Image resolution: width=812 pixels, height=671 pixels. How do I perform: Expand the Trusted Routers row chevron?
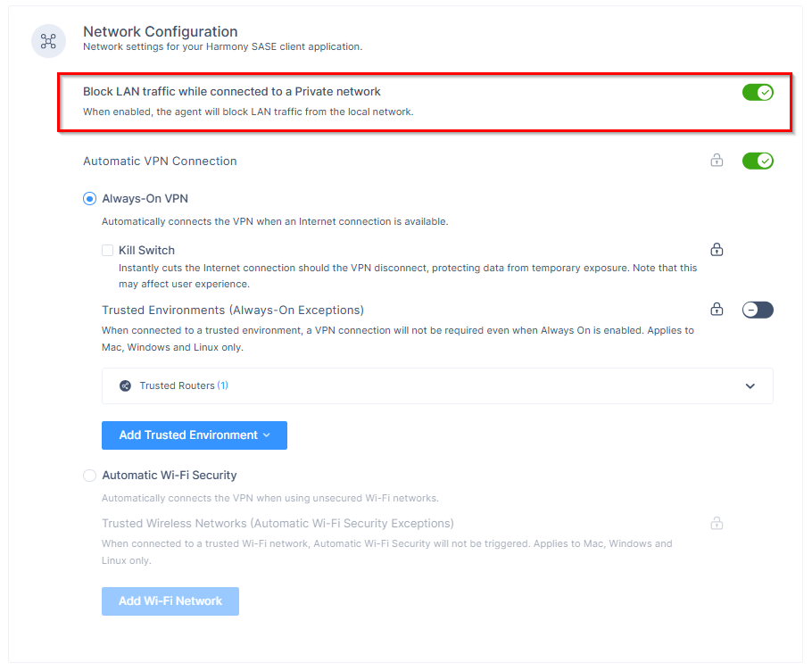coord(750,386)
